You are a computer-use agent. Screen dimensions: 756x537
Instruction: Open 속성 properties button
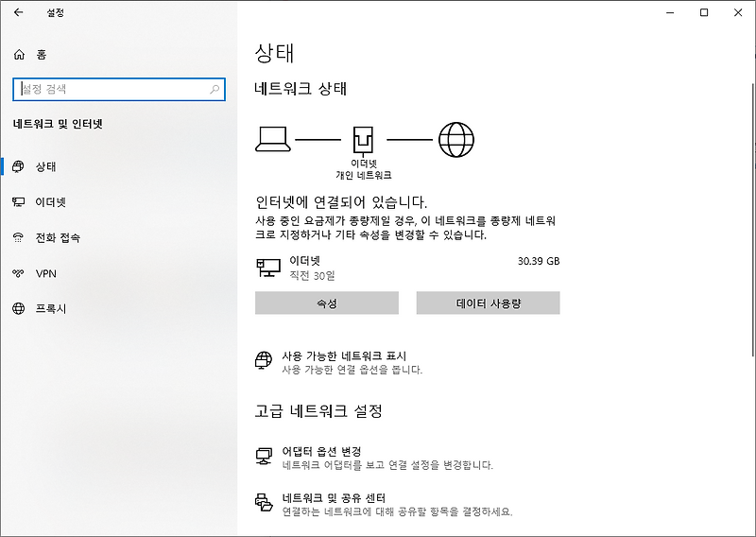(x=327, y=303)
